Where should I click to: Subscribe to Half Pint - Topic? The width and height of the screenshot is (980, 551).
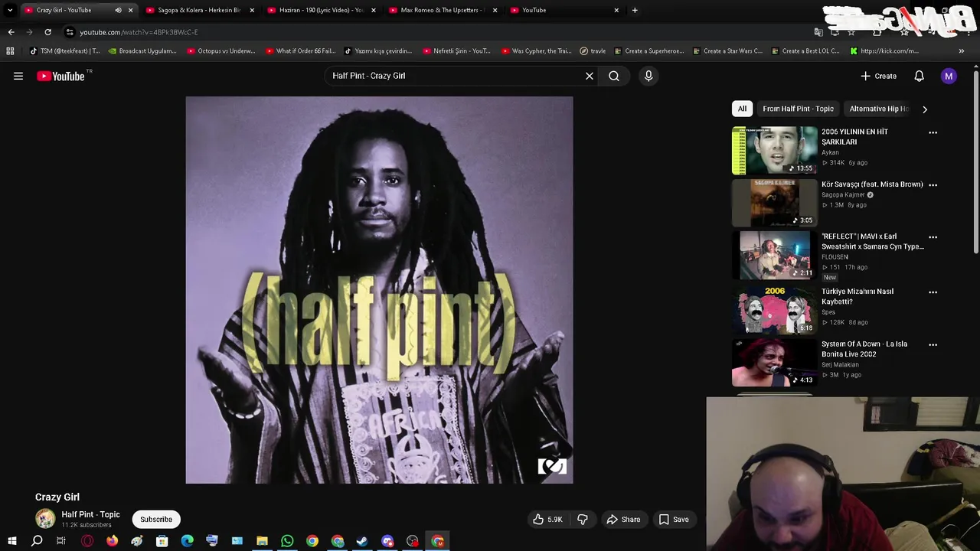coord(156,519)
